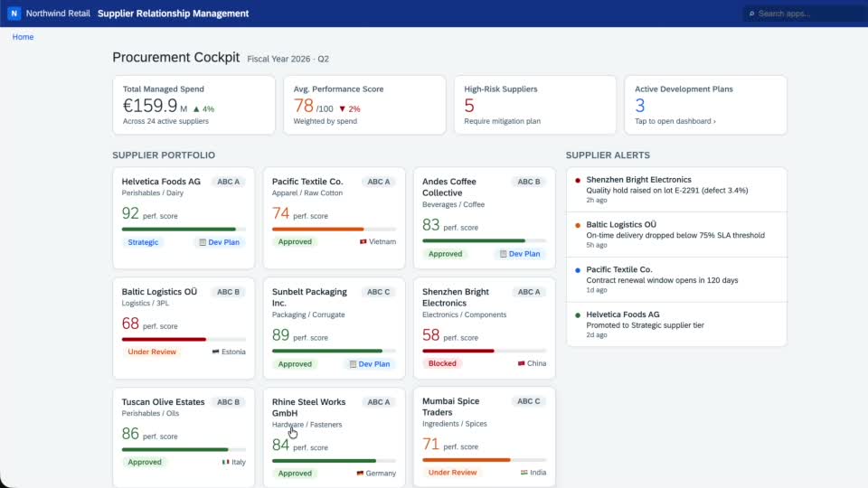Click the search magnifier icon in header
Image resolution: width=868 pixels, height=488 pixels.
click(x=751, y=14)
